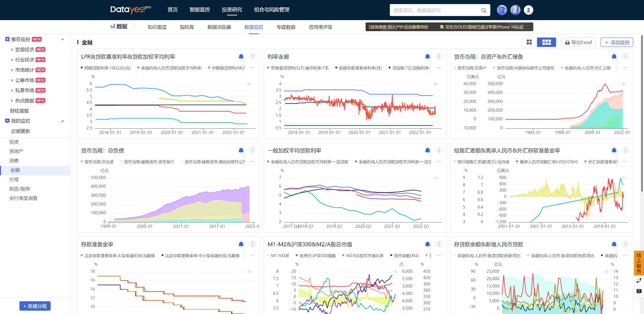Open the more menu on the M1-M2&沪深300 chart
644x314 pixels.
[439, 244]
